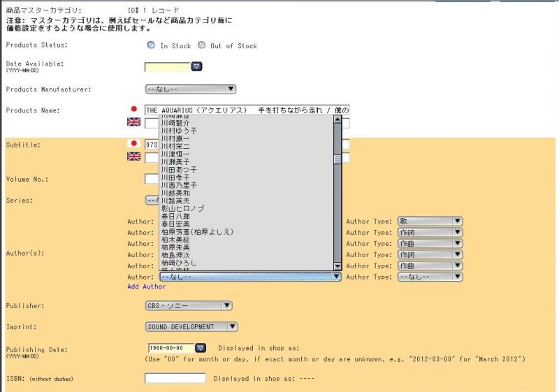Choose 川田あつ子 from the author list
Image resolution: width=559 pixels, height=392 pixels.
coord(247,170)
